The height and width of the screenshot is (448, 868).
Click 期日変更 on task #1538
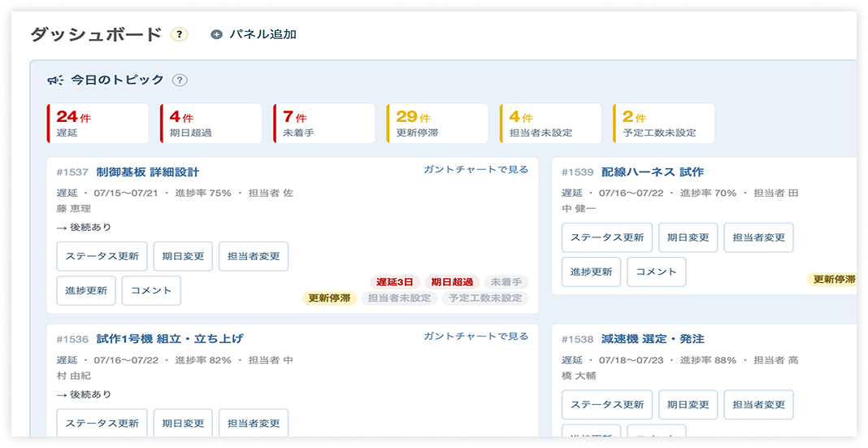[x=688, y=404]
